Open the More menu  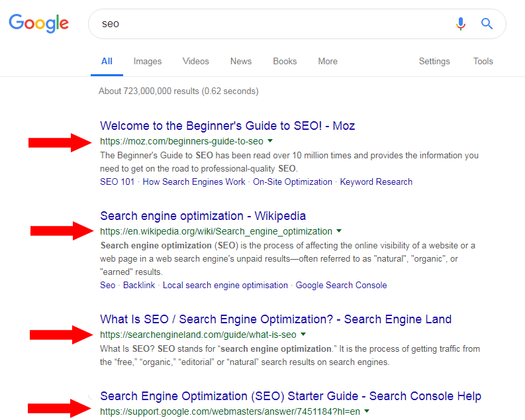tap(328, 62)
